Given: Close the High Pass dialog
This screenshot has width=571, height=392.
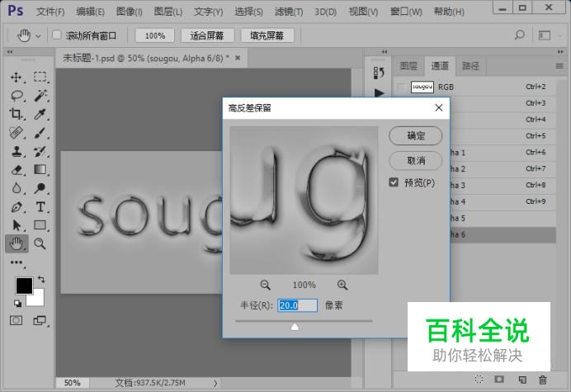Looking at the screenshot, I should 439,108.
